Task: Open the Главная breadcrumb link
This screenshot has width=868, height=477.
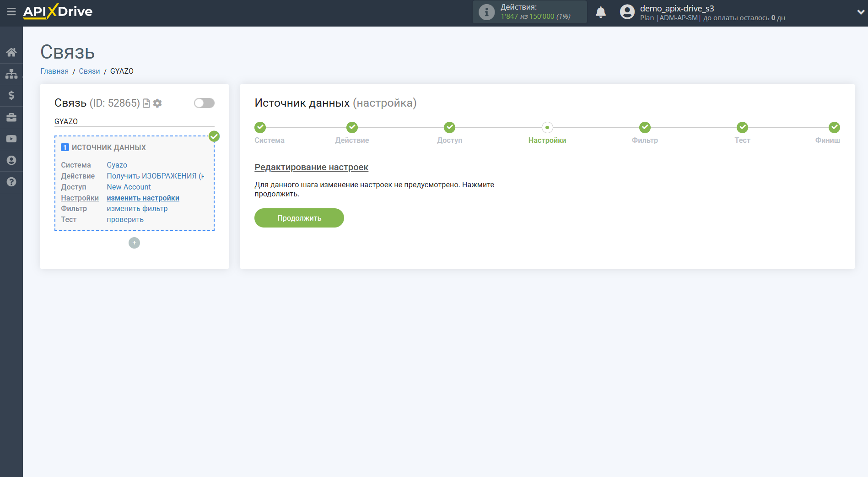Action: coord(54,71)
